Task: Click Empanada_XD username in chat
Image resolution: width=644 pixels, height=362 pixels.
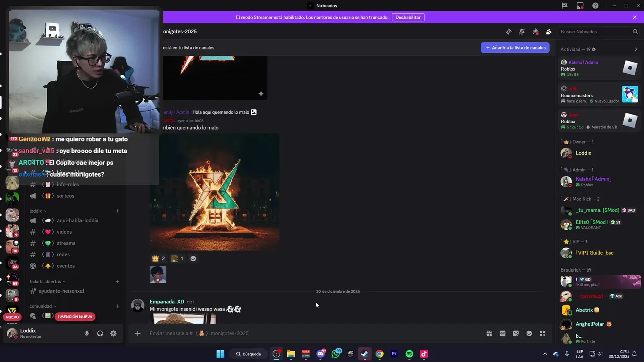Action: pos(167,302)
